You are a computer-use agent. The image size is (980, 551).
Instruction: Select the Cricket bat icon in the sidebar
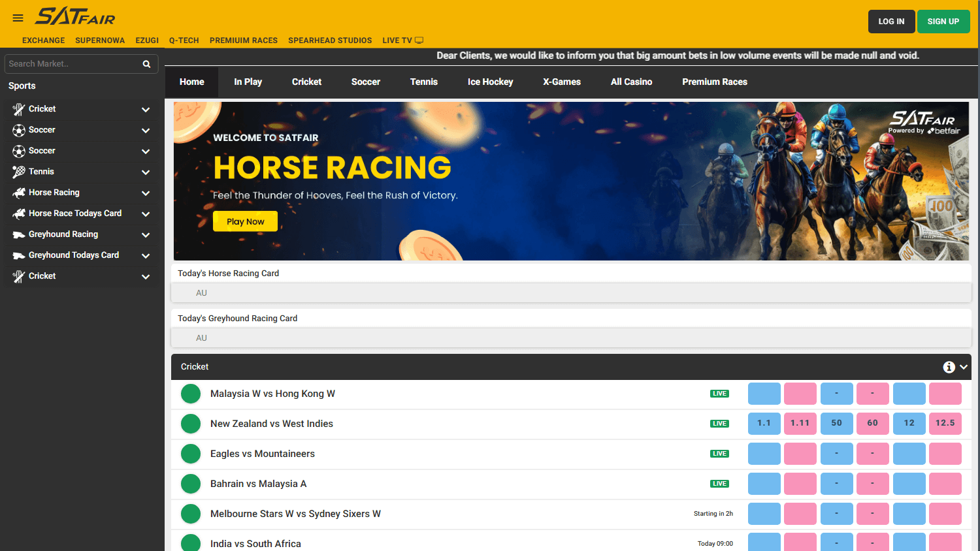tap(18, 109)
